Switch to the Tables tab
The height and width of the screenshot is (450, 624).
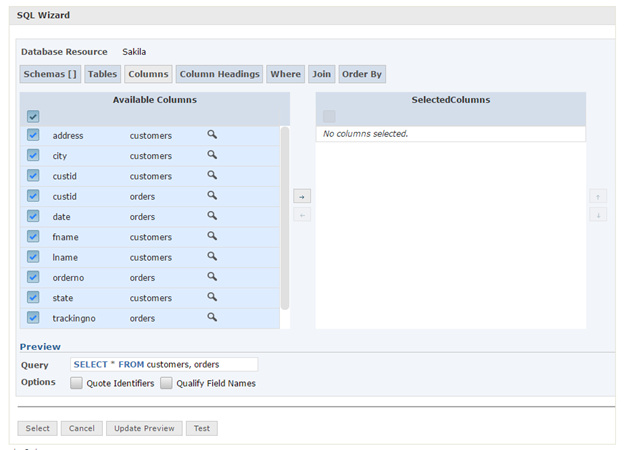coord(103,74)
